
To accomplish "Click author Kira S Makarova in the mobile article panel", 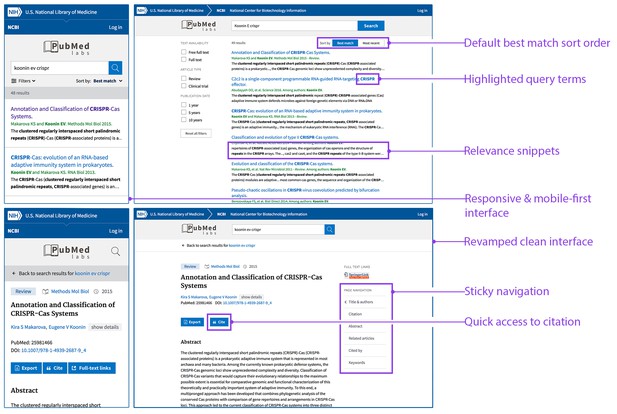I will (29, 327).
